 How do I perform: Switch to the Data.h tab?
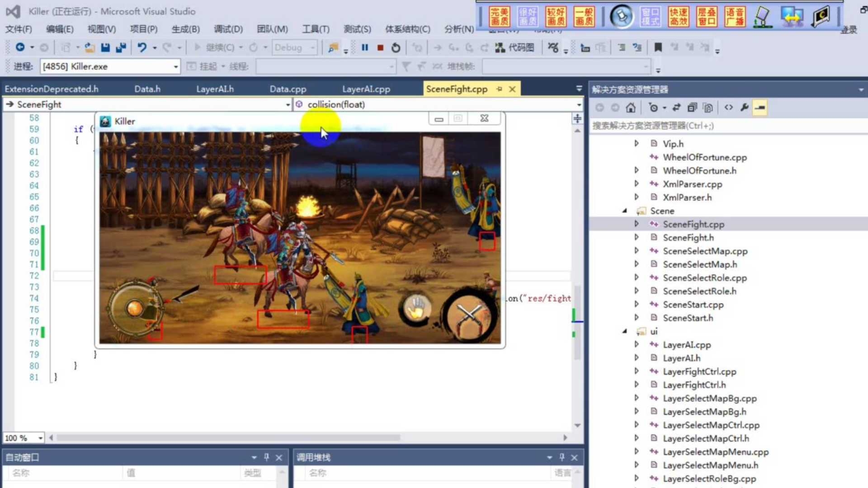click(x=147, y=89)
